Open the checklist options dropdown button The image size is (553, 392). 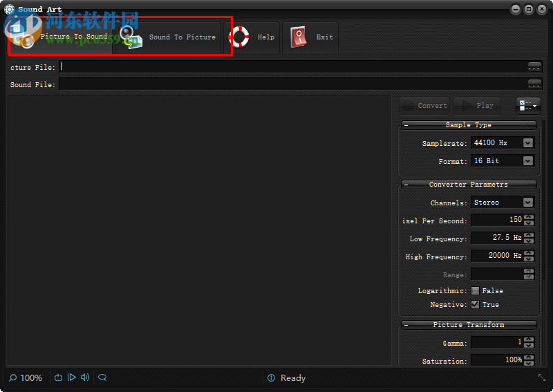[x=528, y=106]
